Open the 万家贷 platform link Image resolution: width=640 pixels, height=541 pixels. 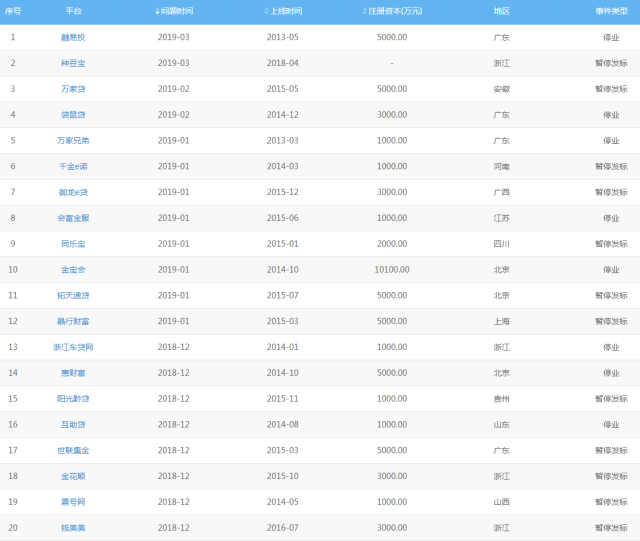pyautogui.click(x=73, y=89)
